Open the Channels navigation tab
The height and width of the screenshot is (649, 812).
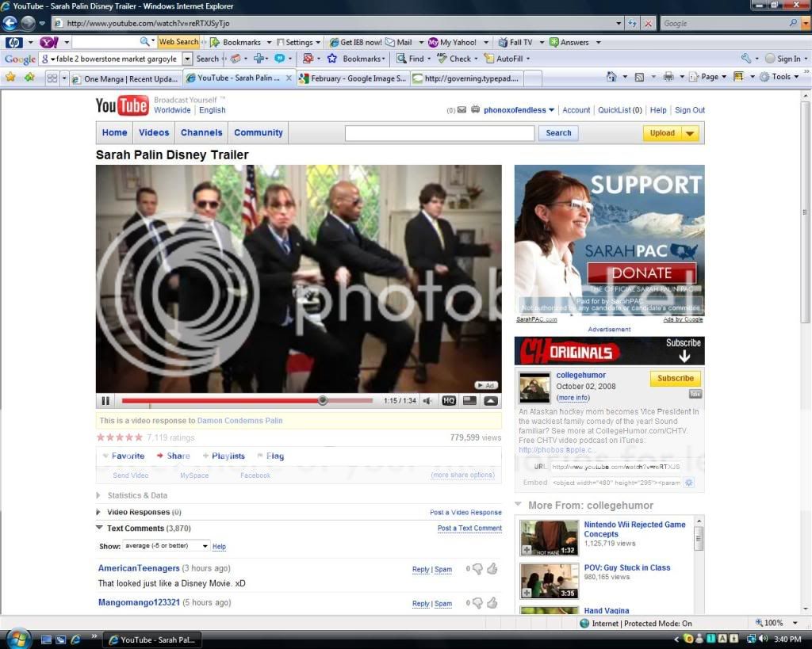(201, 133)
